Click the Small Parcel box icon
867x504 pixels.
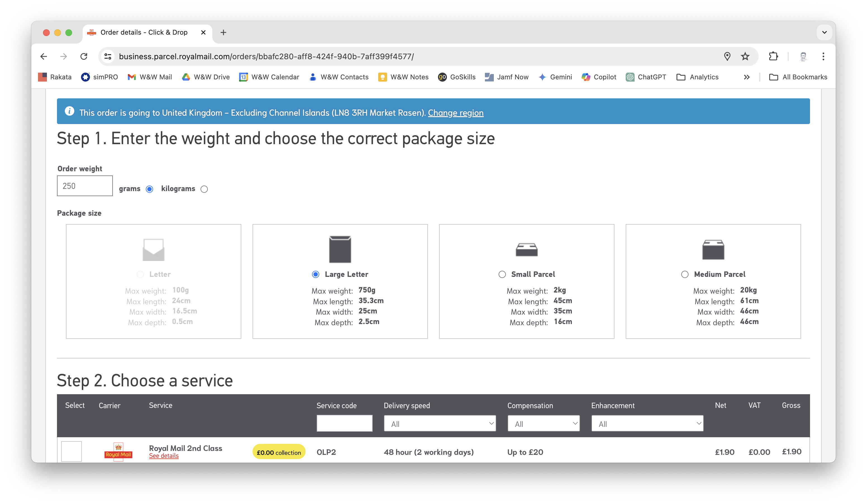point(527,249)
